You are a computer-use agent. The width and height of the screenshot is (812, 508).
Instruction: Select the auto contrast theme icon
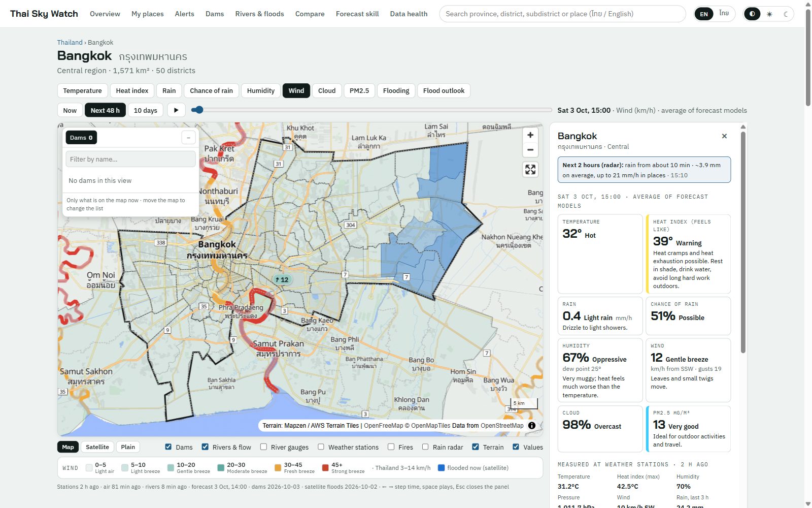click(x=752, y=14)
